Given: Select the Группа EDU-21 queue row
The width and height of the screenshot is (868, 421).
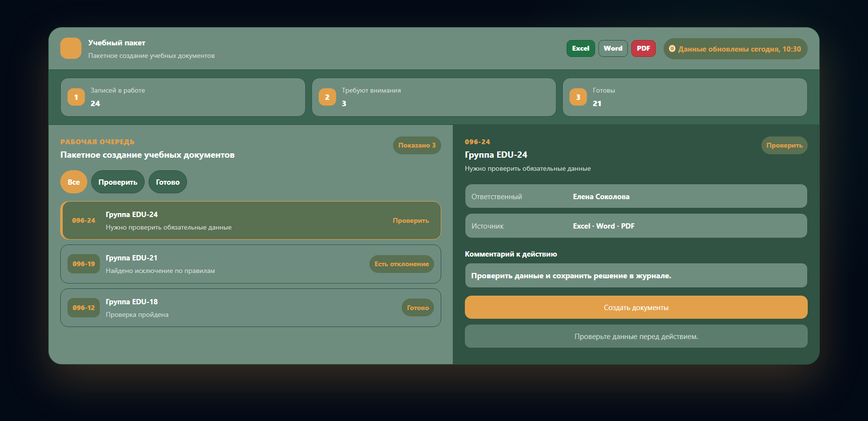Looking at the screenshot, I should pyautogui.click(x=251, y=264).
